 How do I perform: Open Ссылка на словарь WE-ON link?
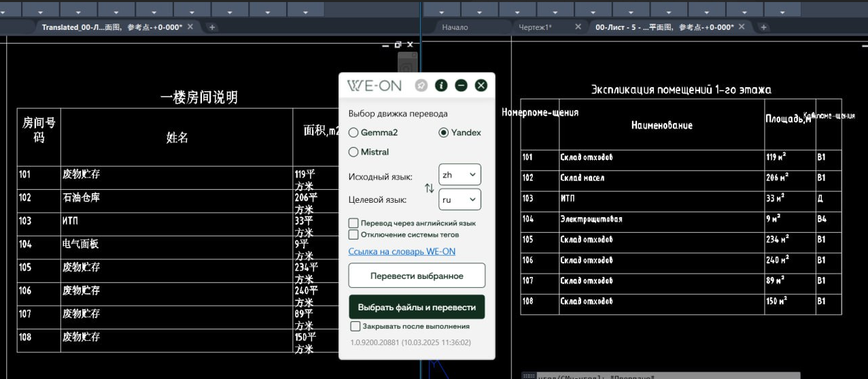click(x=402, y=252)
